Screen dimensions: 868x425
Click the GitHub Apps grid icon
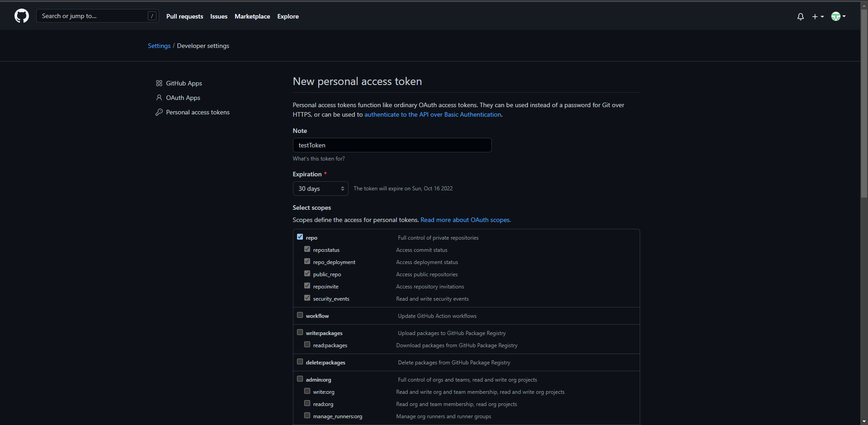(159, 83)
